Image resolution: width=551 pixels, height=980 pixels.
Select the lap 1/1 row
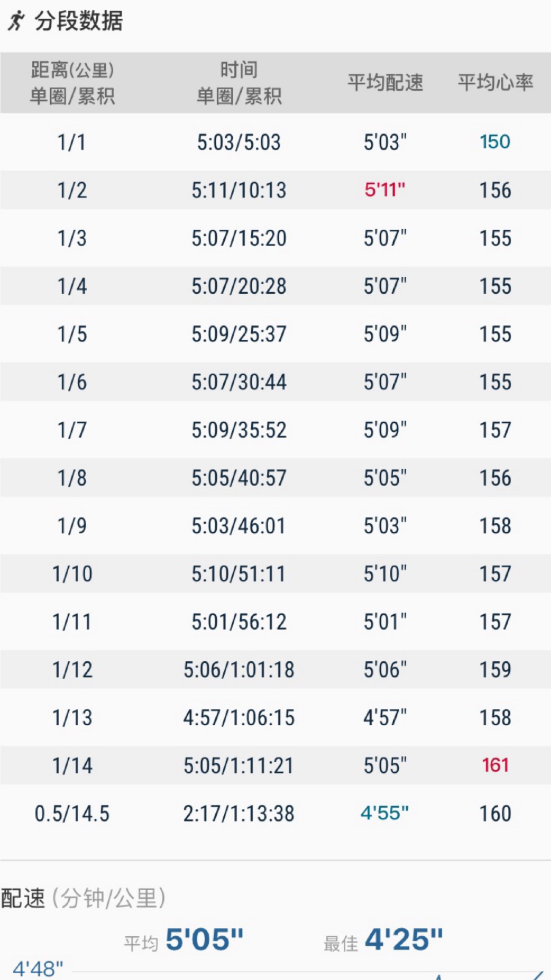click(x=275, y=142)
